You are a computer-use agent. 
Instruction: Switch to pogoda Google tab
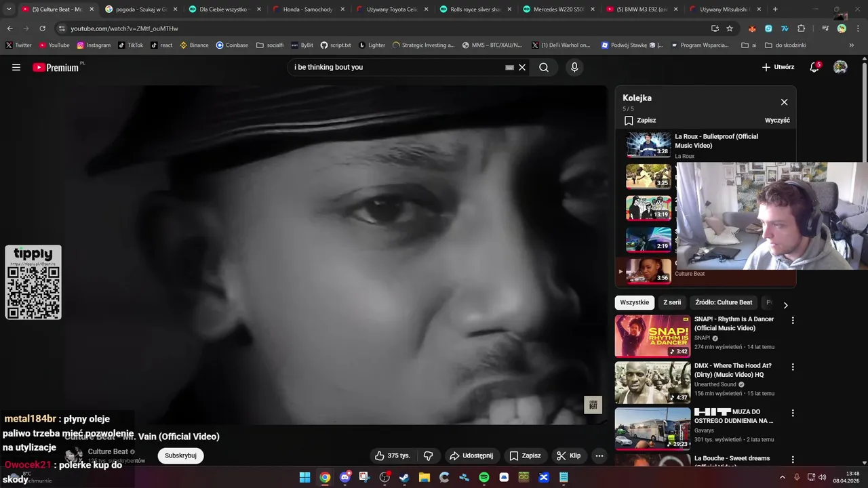[x=141, y=9]
